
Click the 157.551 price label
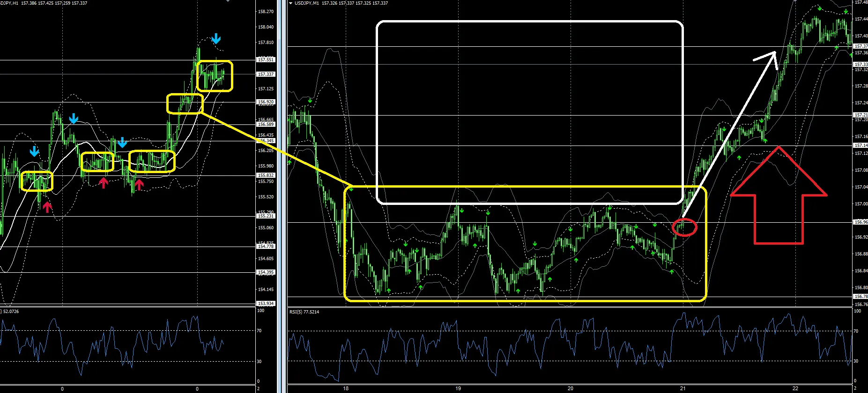266,60
